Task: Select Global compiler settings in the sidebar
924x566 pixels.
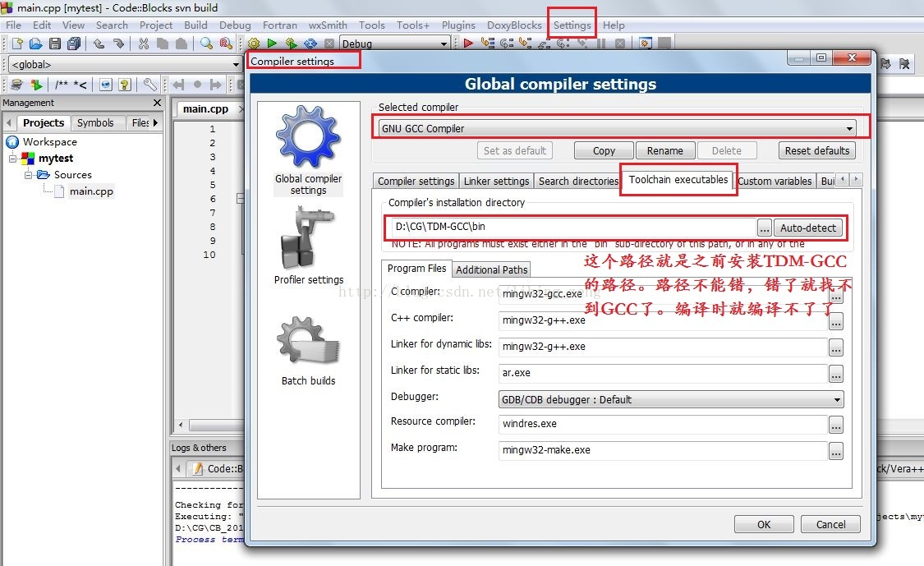Action: pos(308,150)
